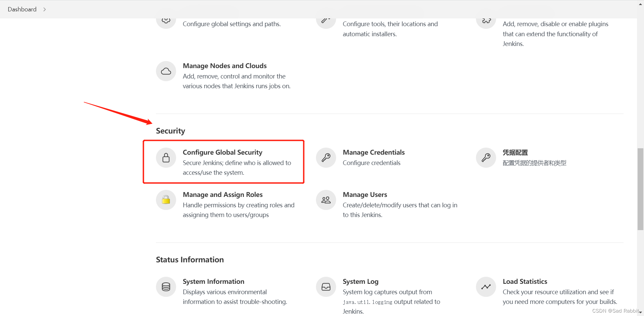Click the Load Statistics graph icon
This screenshot has width=644, height=316.
[486, 287]
